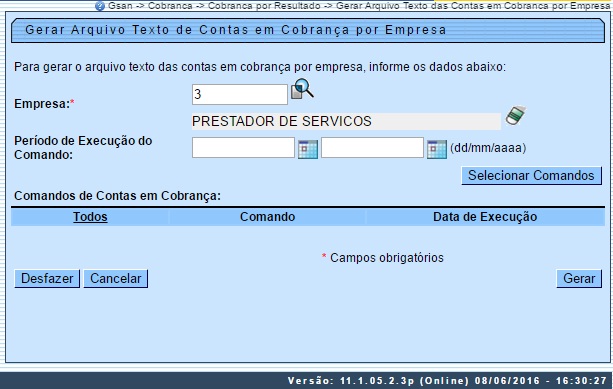Click the (dd/mm/aaaa) format hint
This screenshot has height=389, width=613.
(488, 148)
